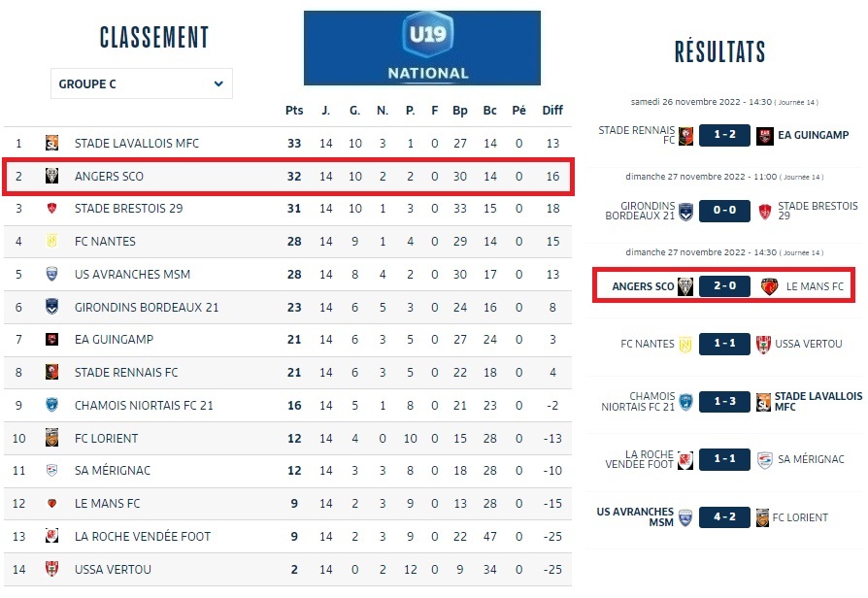Click the Stade Brestois 29 crest in standings

click(52, 209)
